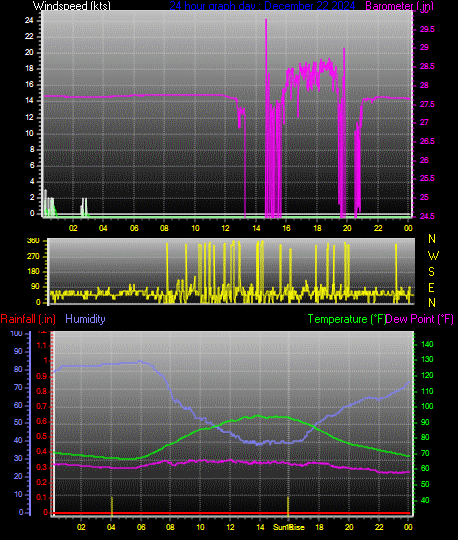Click the E compass label of wind direction
458x540 pixels.
431,288
